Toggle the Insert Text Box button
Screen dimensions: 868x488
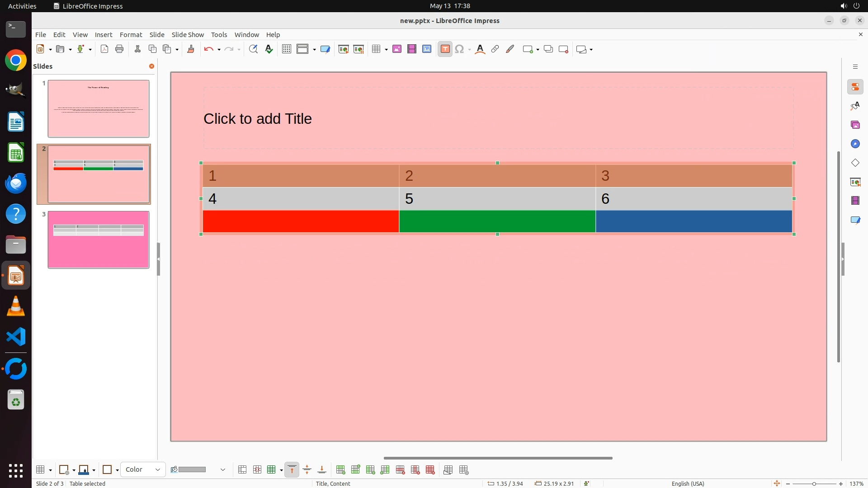pos(445,49)
